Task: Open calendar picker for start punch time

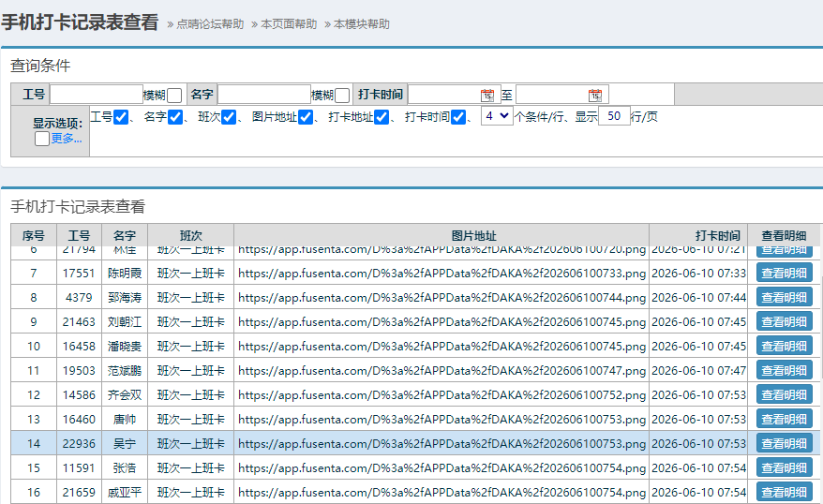Action: pyautogui.click(x=487, y=95)
